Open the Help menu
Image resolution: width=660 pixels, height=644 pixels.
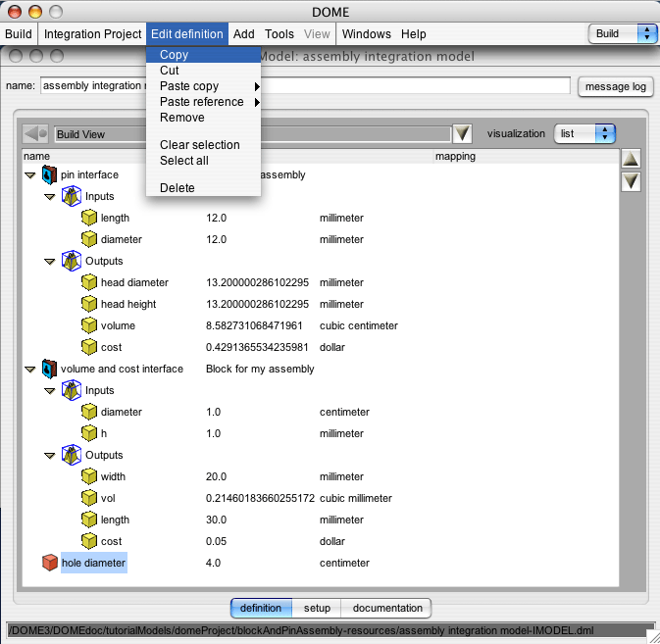[x=413, y=33]
